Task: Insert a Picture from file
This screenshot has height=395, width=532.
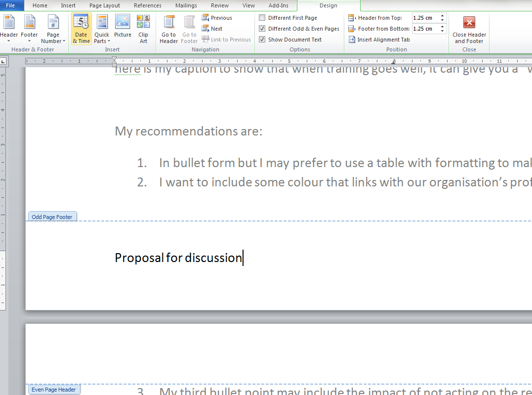Action: tap(123, 26)
